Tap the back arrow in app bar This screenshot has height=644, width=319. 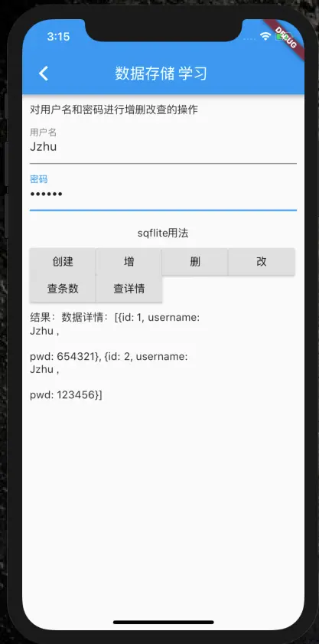click(x=44, y=74)
